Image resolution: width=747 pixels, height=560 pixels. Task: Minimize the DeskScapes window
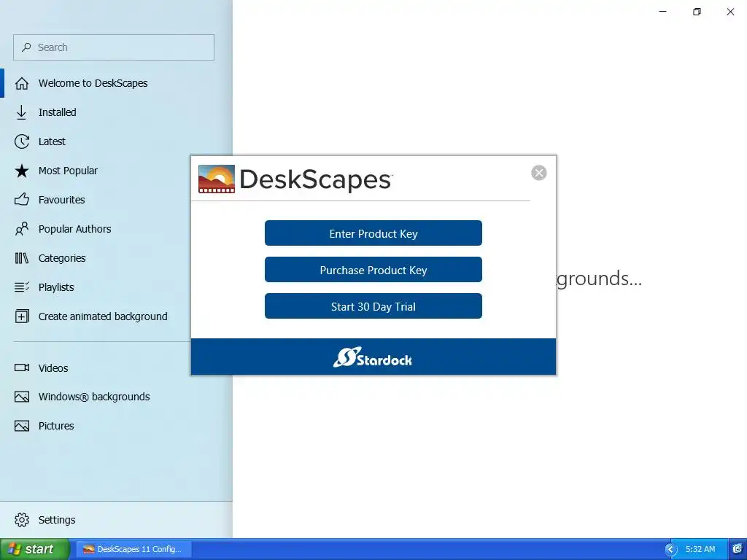tap(662, 12)
